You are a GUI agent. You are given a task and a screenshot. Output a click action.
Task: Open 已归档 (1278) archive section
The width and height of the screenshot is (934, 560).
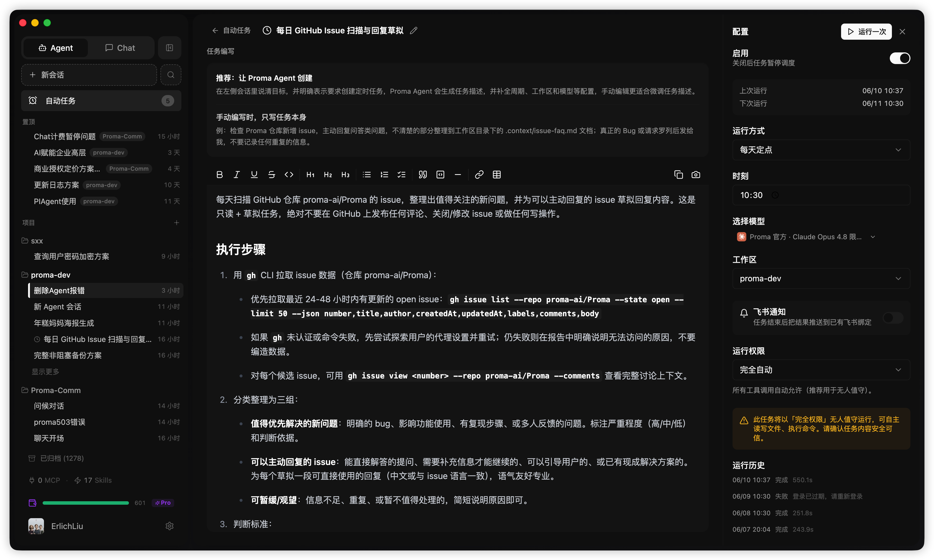click(56, 458)
